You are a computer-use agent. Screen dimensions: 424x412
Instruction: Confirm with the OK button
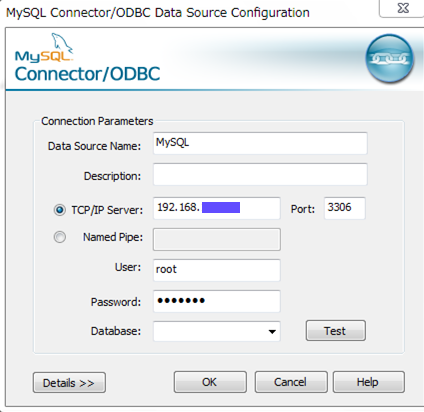tap(210, 382)
